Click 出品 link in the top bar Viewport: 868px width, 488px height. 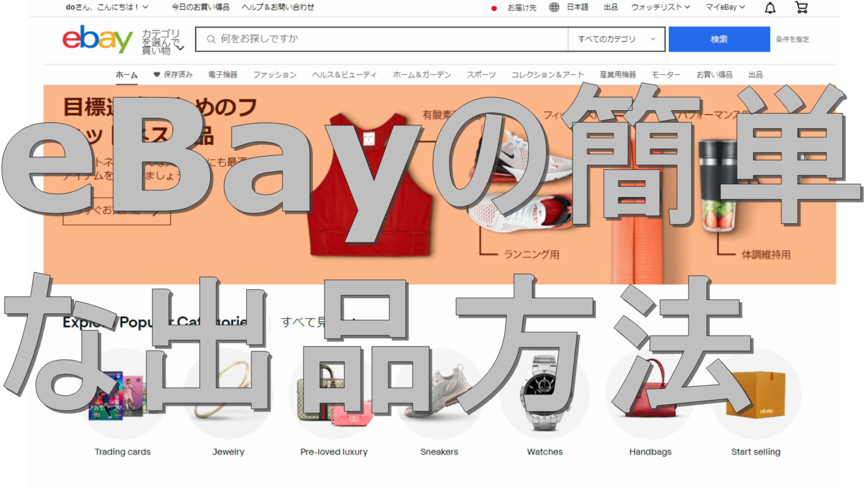point(611,7)
